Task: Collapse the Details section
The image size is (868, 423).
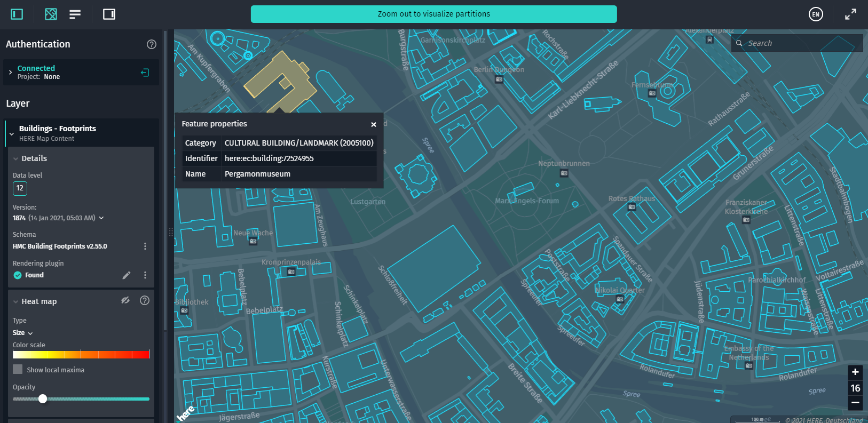Action: 16,158
